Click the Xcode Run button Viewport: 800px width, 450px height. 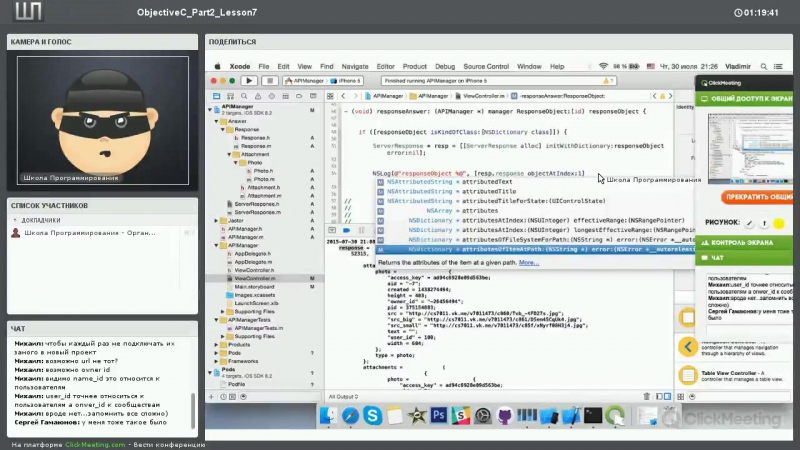248,80
